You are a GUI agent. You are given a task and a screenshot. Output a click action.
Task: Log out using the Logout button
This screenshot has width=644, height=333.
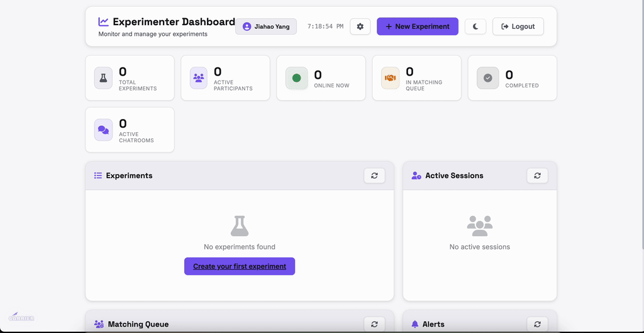[x=518, y=26]
